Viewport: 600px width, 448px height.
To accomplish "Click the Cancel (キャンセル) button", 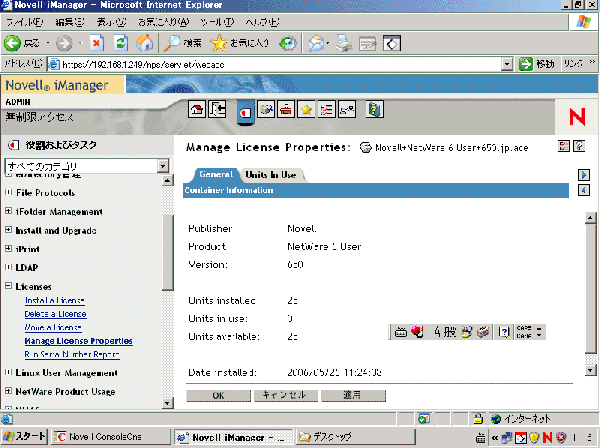I will pos(286,396).
